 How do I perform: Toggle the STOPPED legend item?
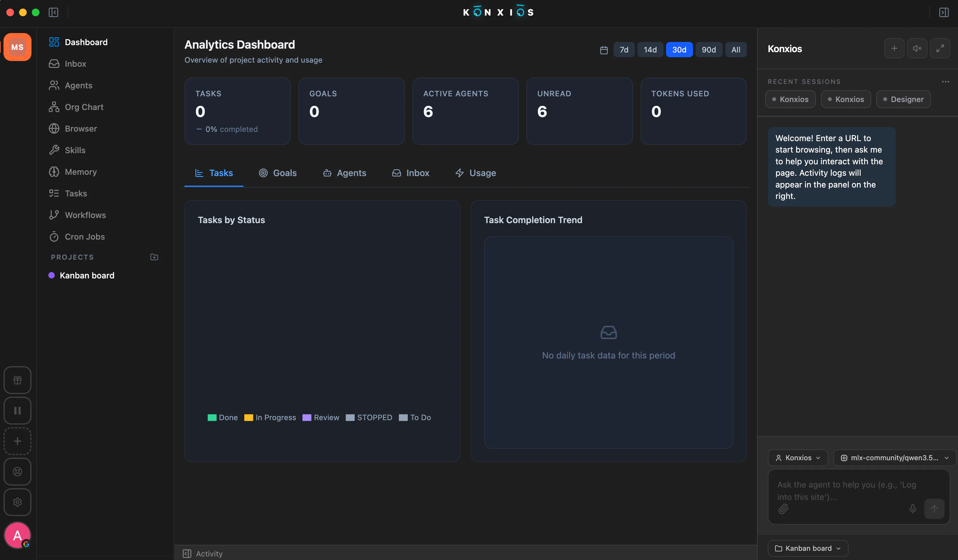click(x=369, y=418)
